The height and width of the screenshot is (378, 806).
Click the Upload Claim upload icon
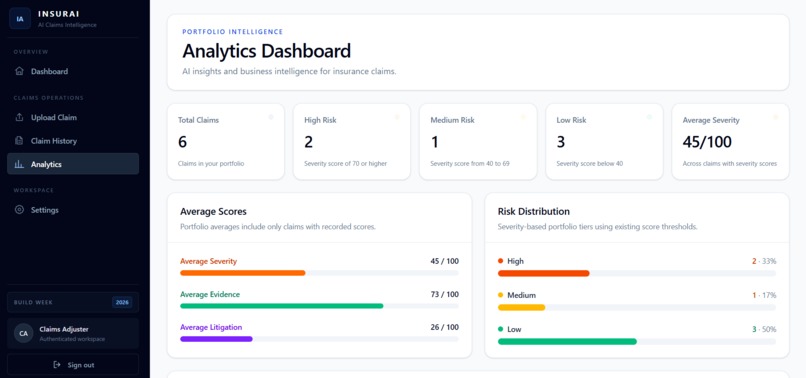point(20,117)
